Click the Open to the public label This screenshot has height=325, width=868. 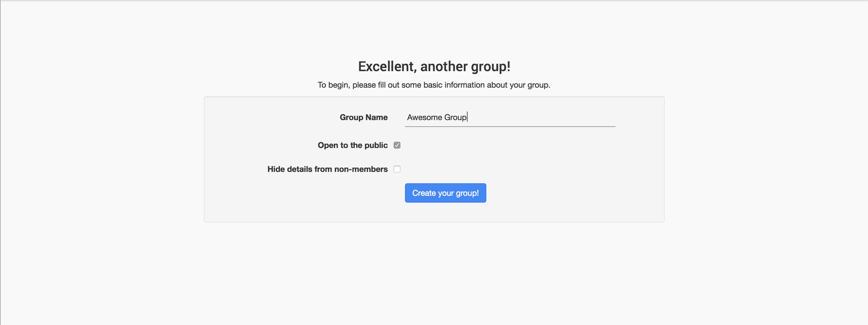coord(352,145)
